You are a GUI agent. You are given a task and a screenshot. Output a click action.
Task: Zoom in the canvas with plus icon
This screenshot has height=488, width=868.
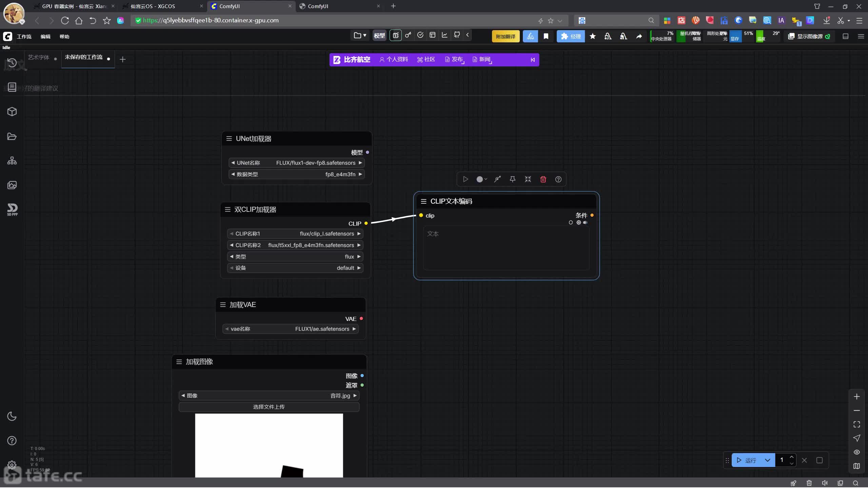point(857,396)
